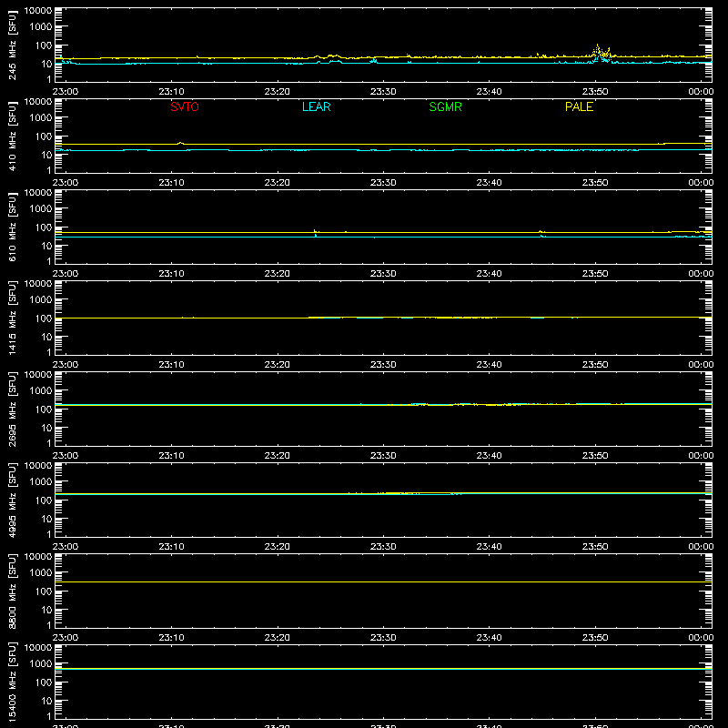Click the 23:50 burst spike in 245 MHz plot
This screenshot has height=728, width=728.
(x=602, y=54)
